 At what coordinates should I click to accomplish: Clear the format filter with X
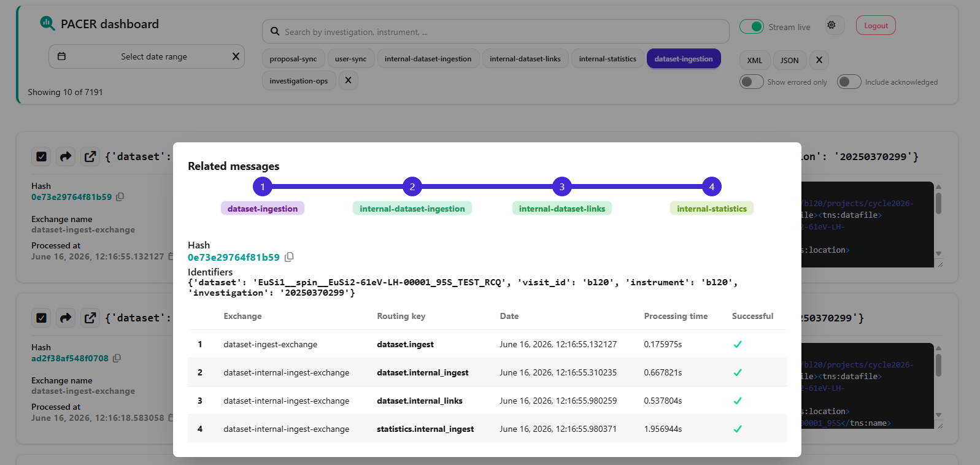point(819,60)
